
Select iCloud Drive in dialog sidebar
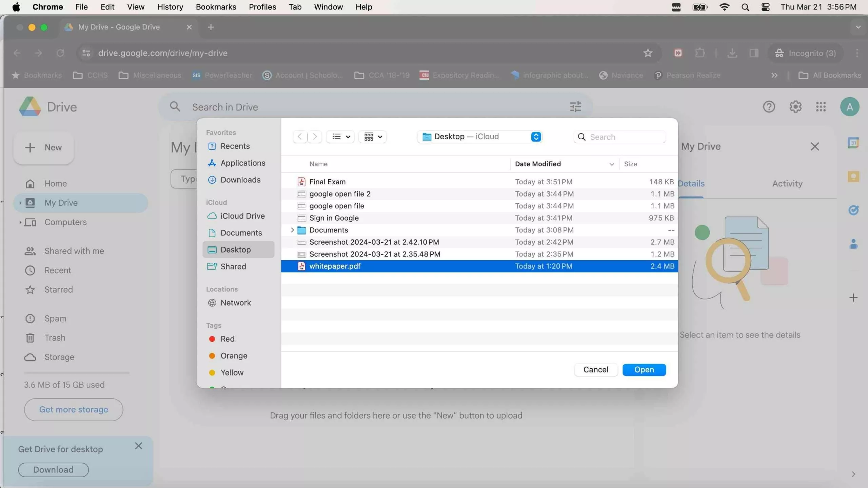(x=242, y=216)
